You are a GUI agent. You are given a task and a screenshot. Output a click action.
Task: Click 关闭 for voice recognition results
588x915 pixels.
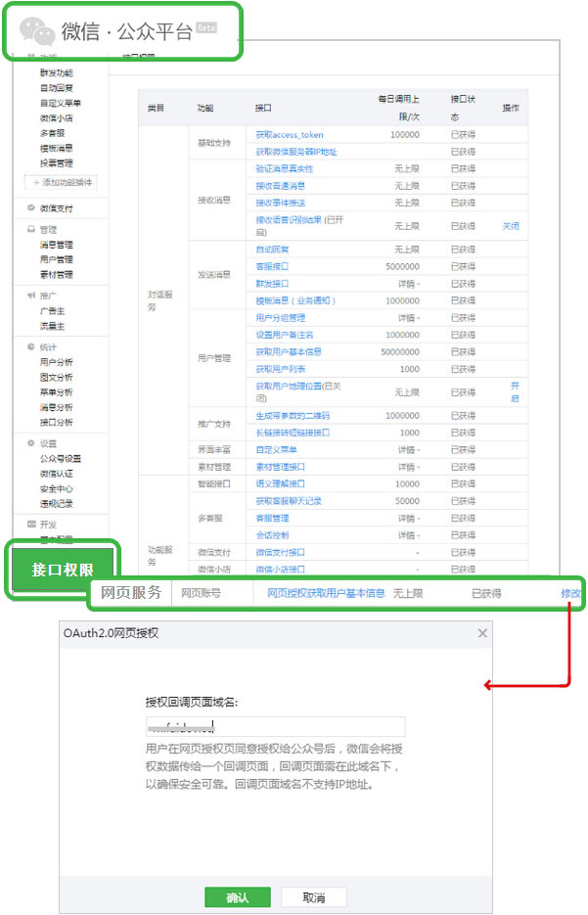tap(511, 226)
